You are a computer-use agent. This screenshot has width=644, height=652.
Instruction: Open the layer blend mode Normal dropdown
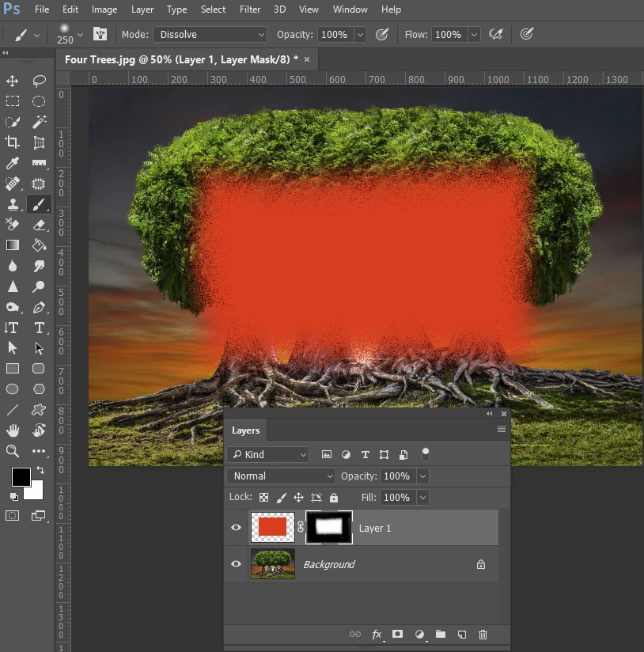(x=281, y=476)
